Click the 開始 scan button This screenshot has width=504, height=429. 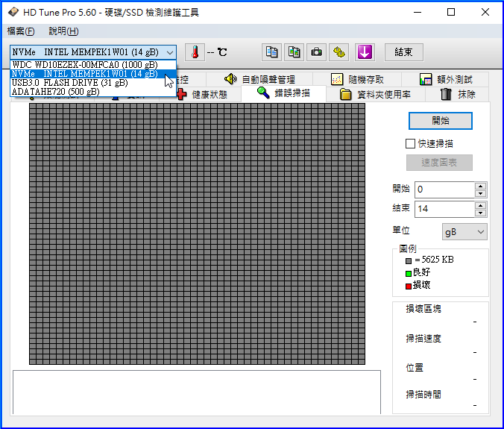pos(441,121)
